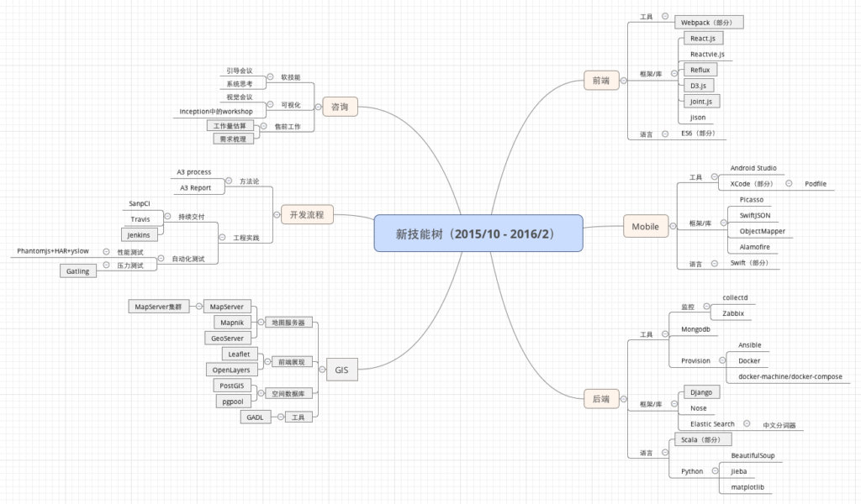Select the central topic 新技能树（2015/10 - 2016/2）
The image size is (861, 504).
pyautogui.click(x=476, y=234)
